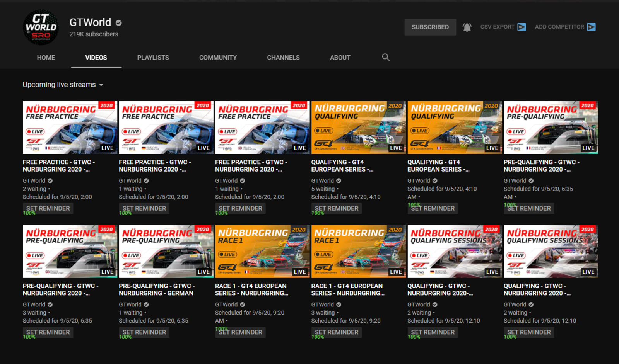The width and height of the screenshot is (619, 364).
Task: Go to the COMMUNITY tab
Action: (218, 58)
